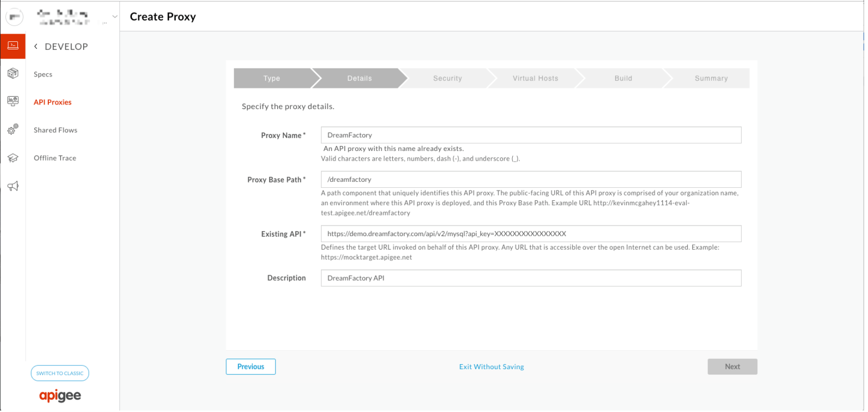Select API Proxies in the Develop menu
The image size is (868, 412).
pos(53,102)
